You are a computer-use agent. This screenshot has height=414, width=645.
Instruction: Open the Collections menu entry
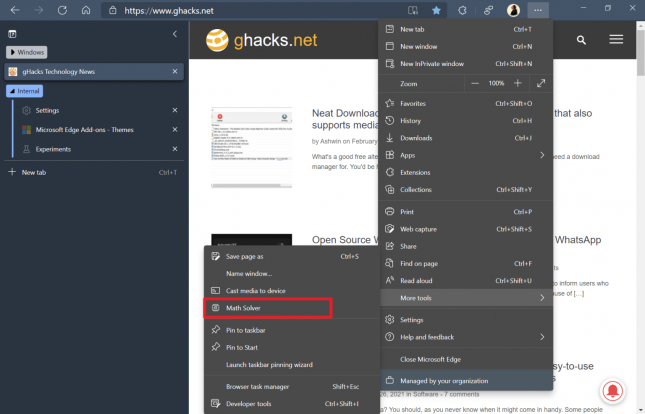point(415,189)
